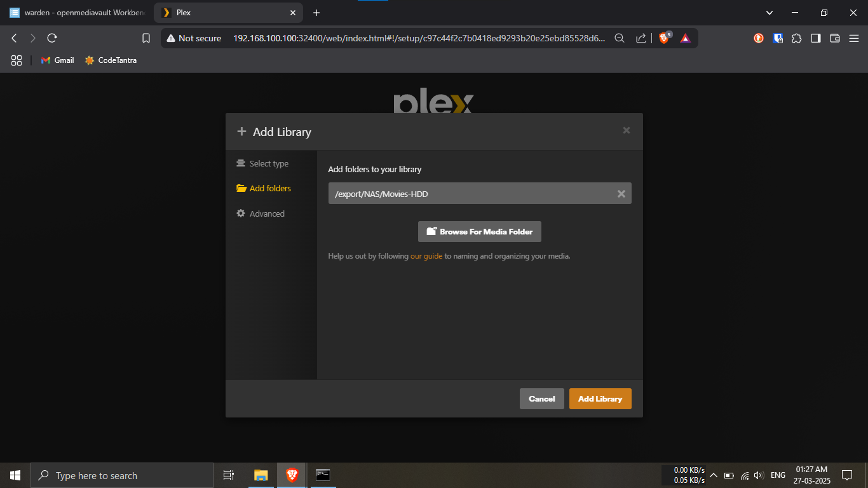Expand the tab search dropdown arrow
This screenshot has height=488, width=868.
770,13
